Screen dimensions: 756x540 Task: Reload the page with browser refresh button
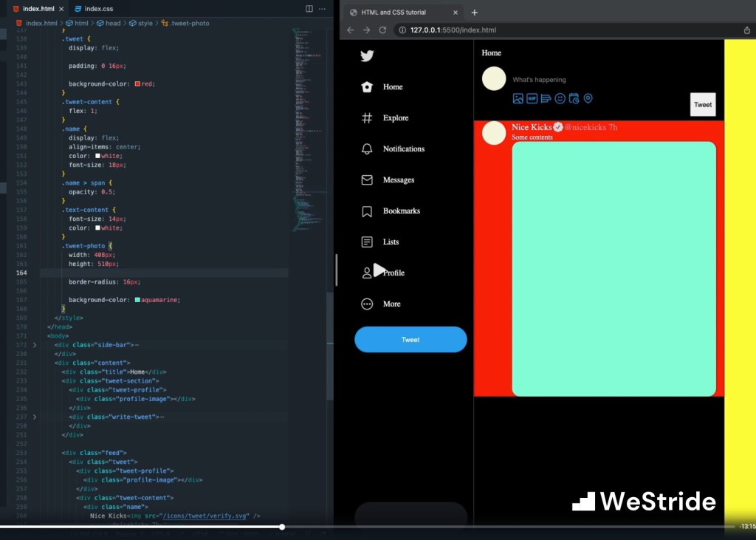pos(382,30)
